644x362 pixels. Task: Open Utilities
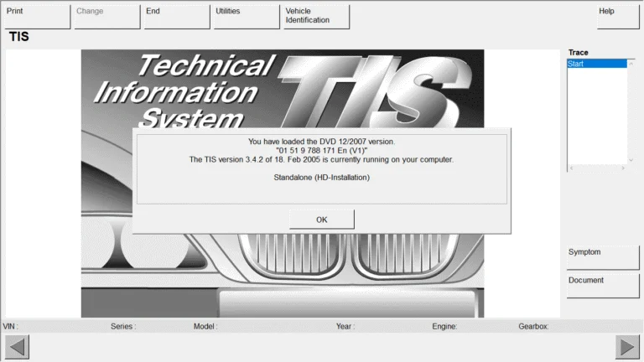247,17
